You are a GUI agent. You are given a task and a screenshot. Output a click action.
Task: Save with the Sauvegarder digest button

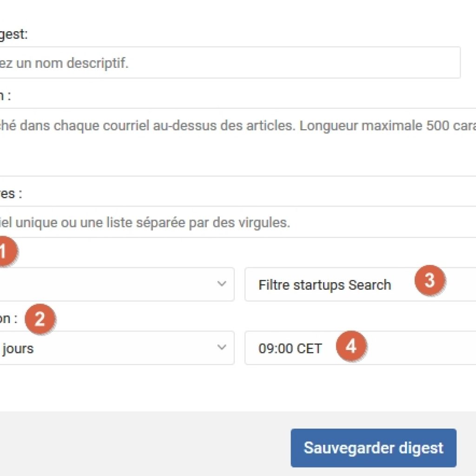(373, 448)
